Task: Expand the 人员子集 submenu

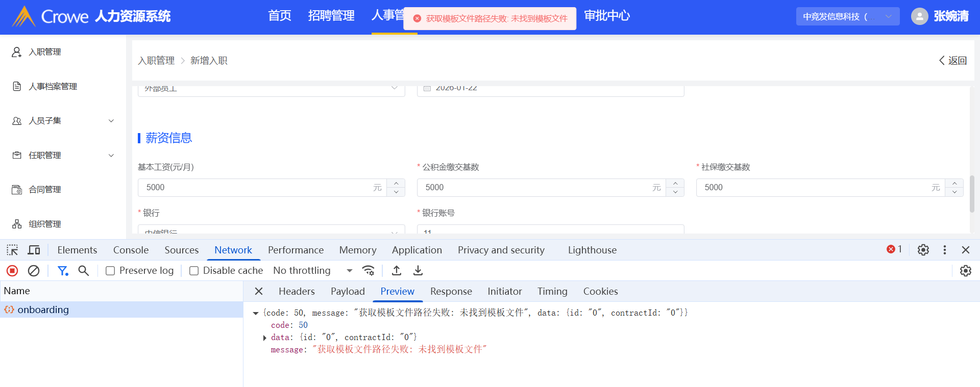Action: (x=111, y=121)
